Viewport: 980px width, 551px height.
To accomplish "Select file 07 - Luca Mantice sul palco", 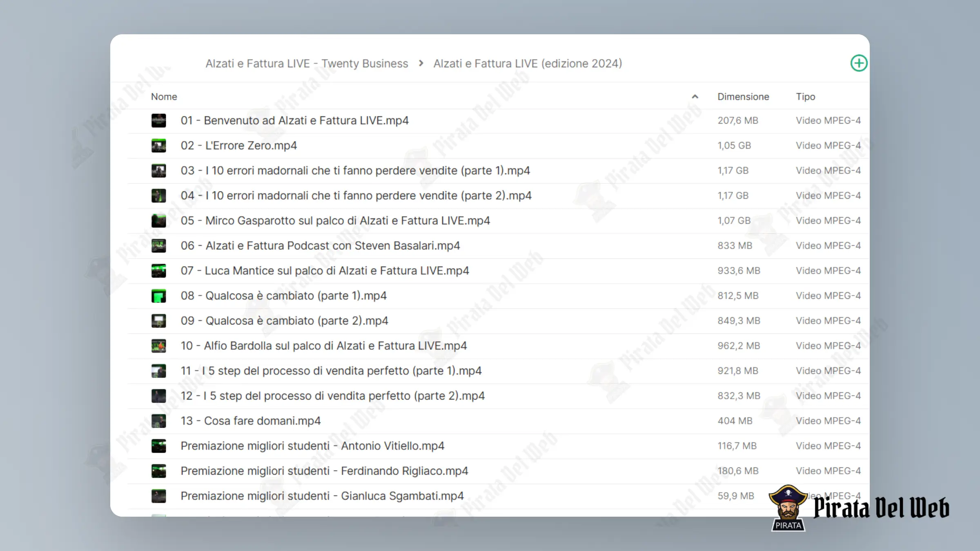I will click(x=325, y=271).
